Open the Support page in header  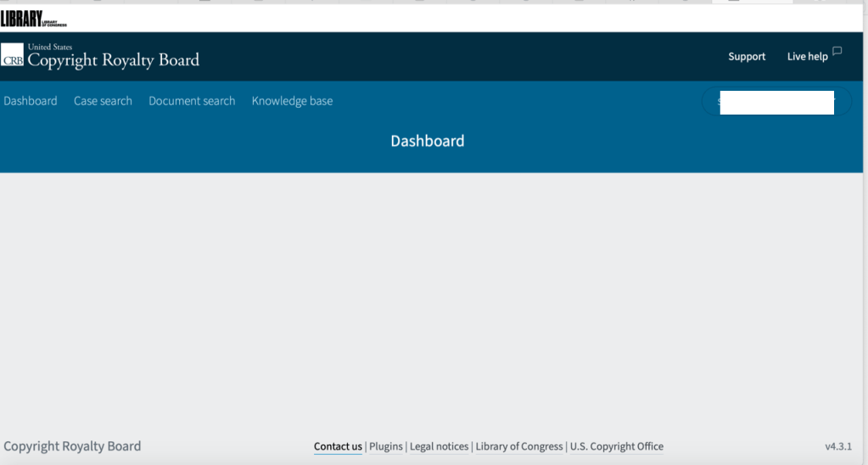[x=747, y=57]
